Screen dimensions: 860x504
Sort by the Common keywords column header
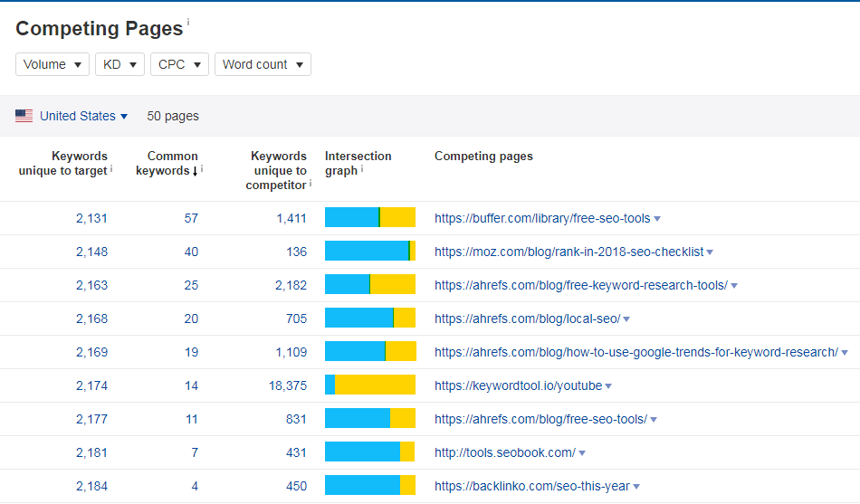coord(167,164)
